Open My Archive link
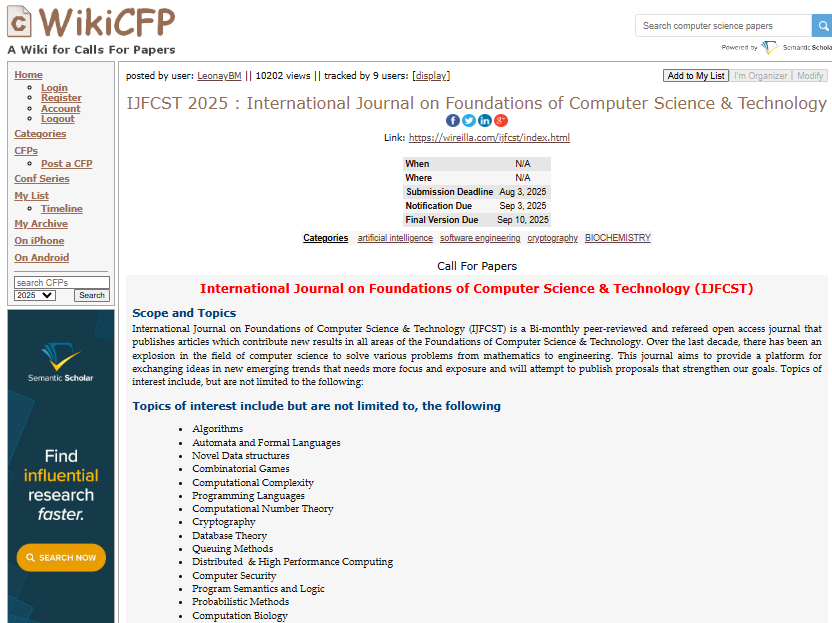The image size is (832, 623). click(x=41, y=224)
